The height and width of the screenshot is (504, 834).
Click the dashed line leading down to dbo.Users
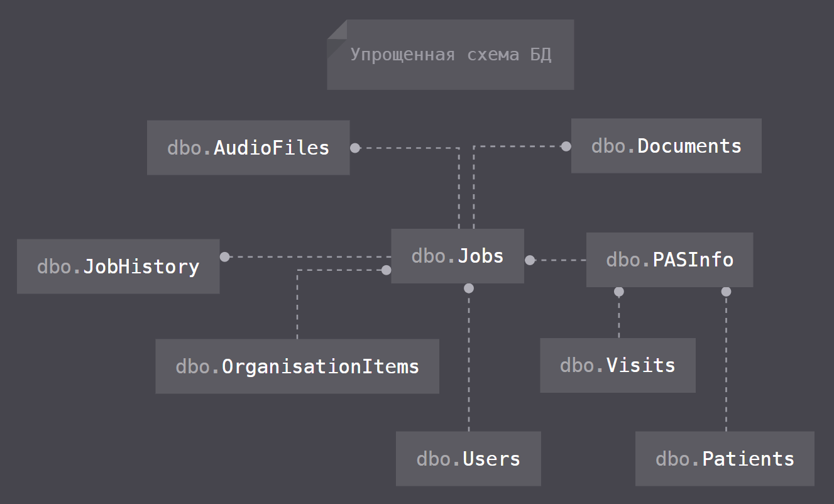click(468, 364)
